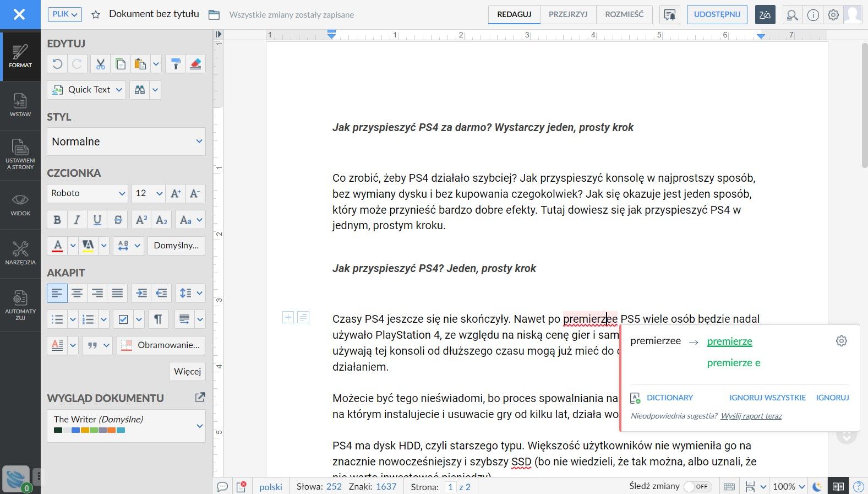Open 100% zoom dropdown
Viewport: 868px width, 494px height.
[788, 487]
